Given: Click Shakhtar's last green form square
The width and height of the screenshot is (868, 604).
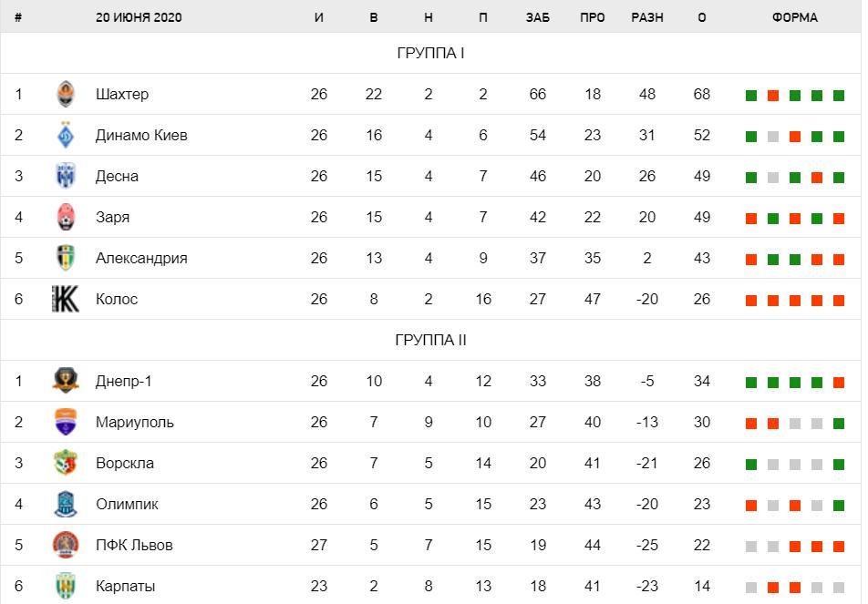Looking at the screenshot, I should (839, 95).
